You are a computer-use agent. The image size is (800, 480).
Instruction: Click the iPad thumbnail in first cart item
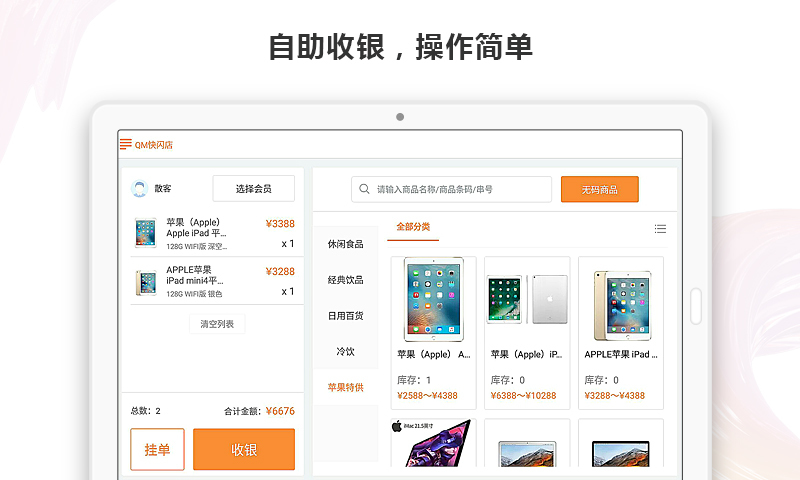pyautogui.click(x=146, y=234)
